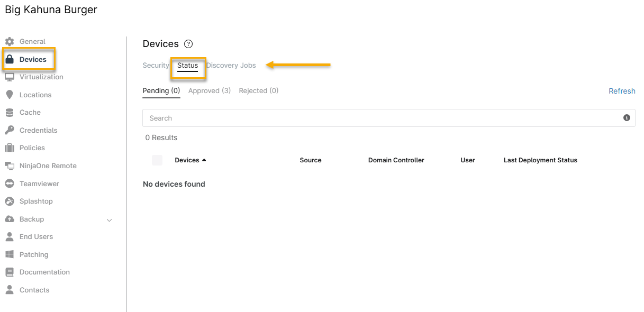Open the Devices help question mark icon
The width and height of the screenshot is (644, 312).
[x=188, y=44]
